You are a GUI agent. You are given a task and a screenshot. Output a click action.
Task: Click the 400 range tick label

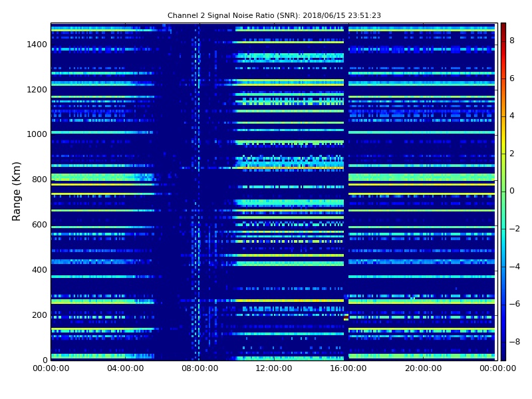(x=39, y=270)
